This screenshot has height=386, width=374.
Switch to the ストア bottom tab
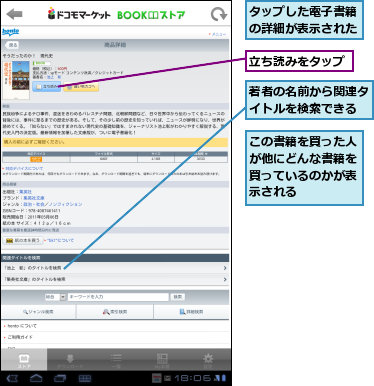pos(24,360)
